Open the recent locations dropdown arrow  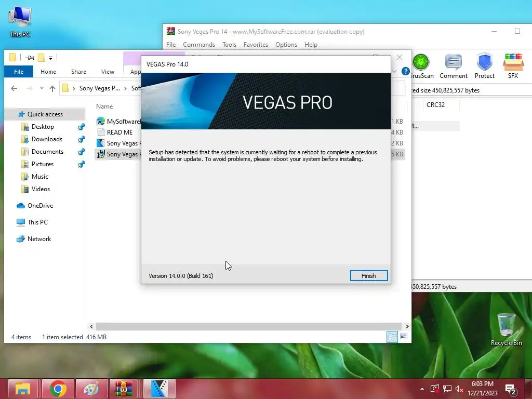(42, 88)
